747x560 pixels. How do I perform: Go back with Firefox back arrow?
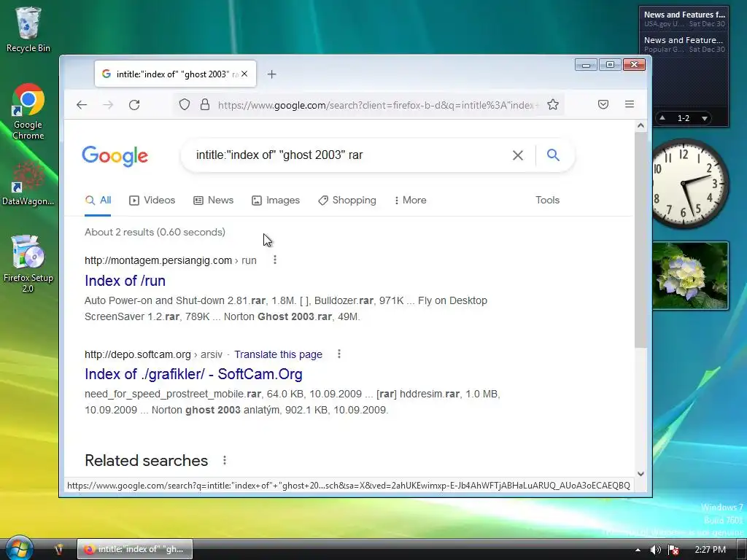[x=82, y=105]
